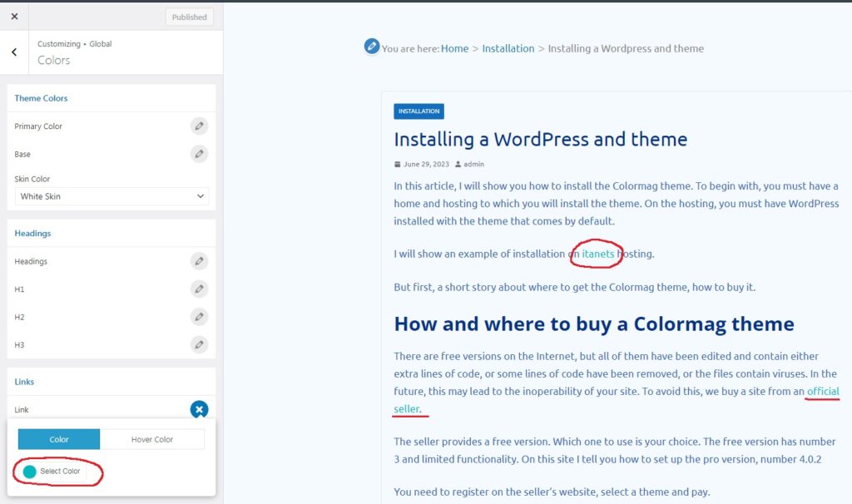Open the June 29, 2023 post date link
The image size is (852, 504).
[426, 164]
